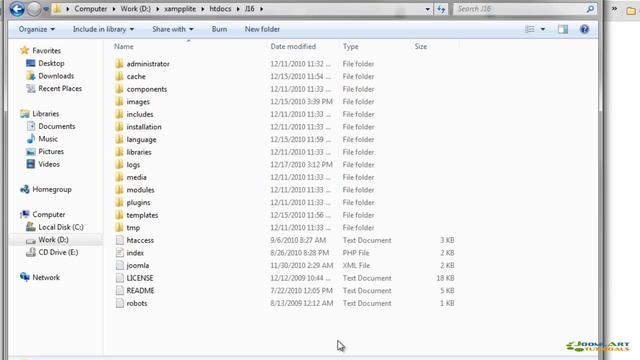
Task: Select the images folder name
Action: coord(138,102)
